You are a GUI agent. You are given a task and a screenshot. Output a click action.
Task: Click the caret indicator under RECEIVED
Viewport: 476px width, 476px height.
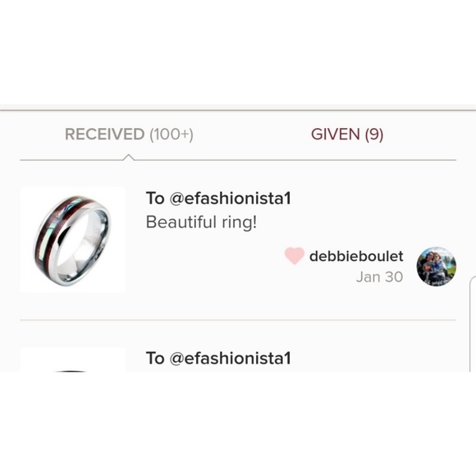tap(129, 157)
